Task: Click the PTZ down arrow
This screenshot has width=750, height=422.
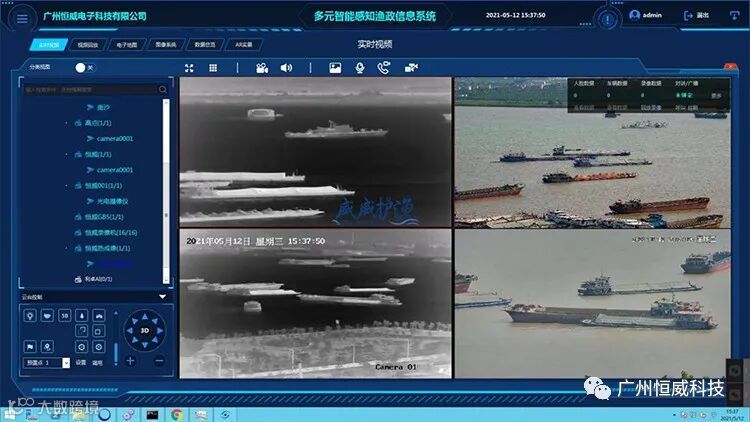Action: 144,345
